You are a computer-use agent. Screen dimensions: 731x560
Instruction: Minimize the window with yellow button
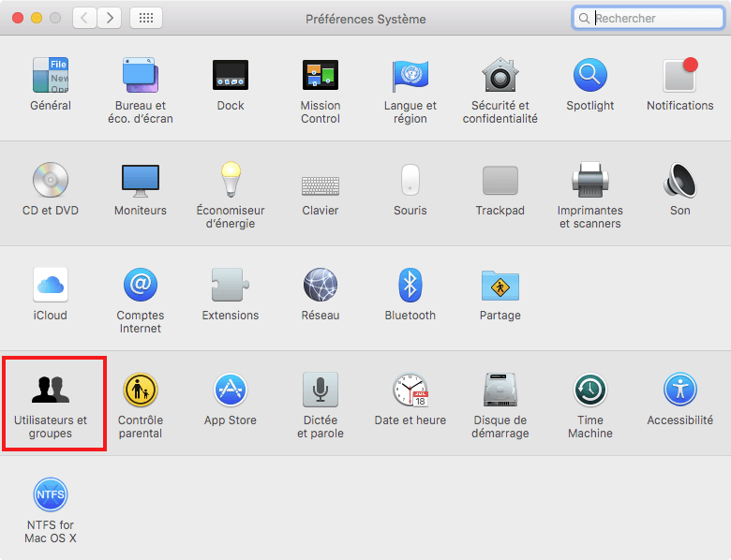(37, 18)
